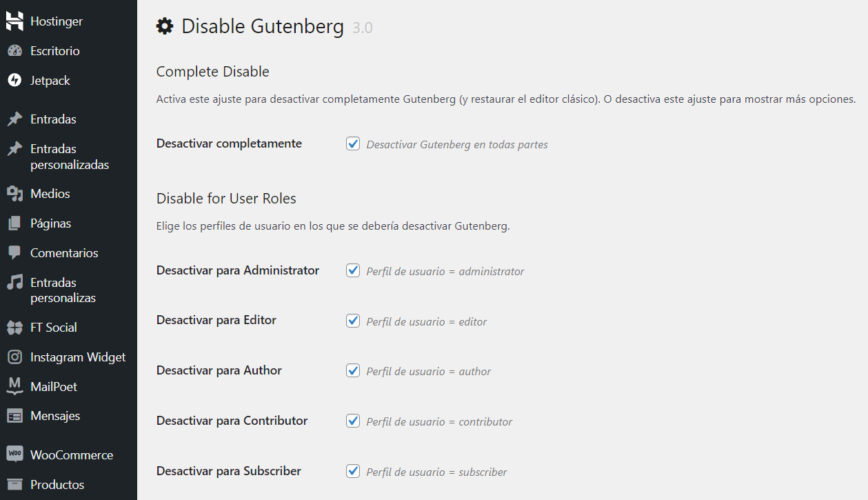Select the FT Social sidebar icon
868x500 pixels.
tap(14, 327)
